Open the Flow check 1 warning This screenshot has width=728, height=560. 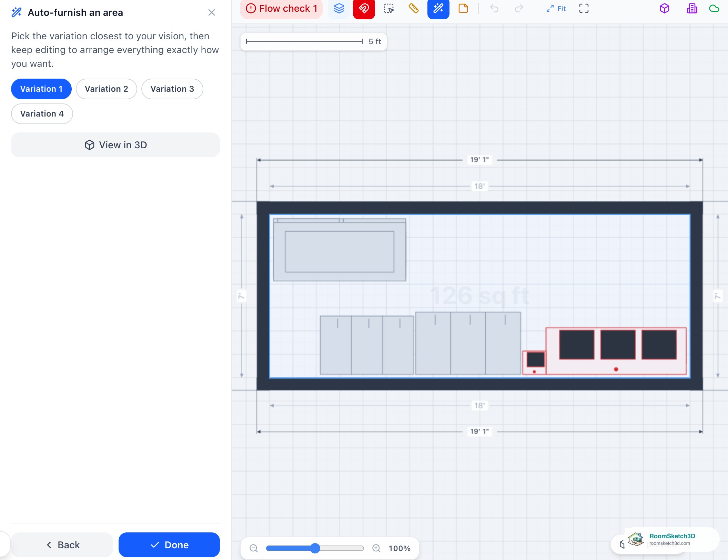click(x=281, y=9)
